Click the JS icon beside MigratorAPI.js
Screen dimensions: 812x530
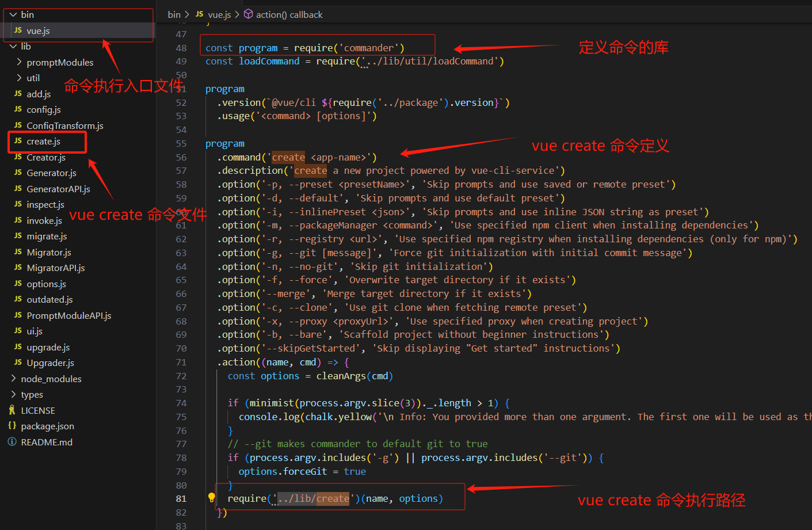[18, 268]
